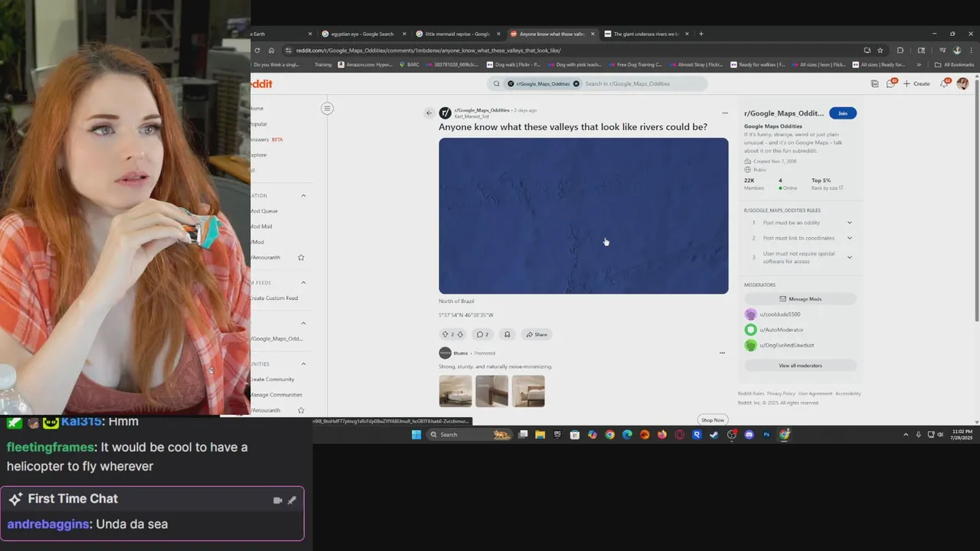This screenshot has height=551, width=980.
Task: Click the Shop Now button on the ad
Action: [713, 419]
